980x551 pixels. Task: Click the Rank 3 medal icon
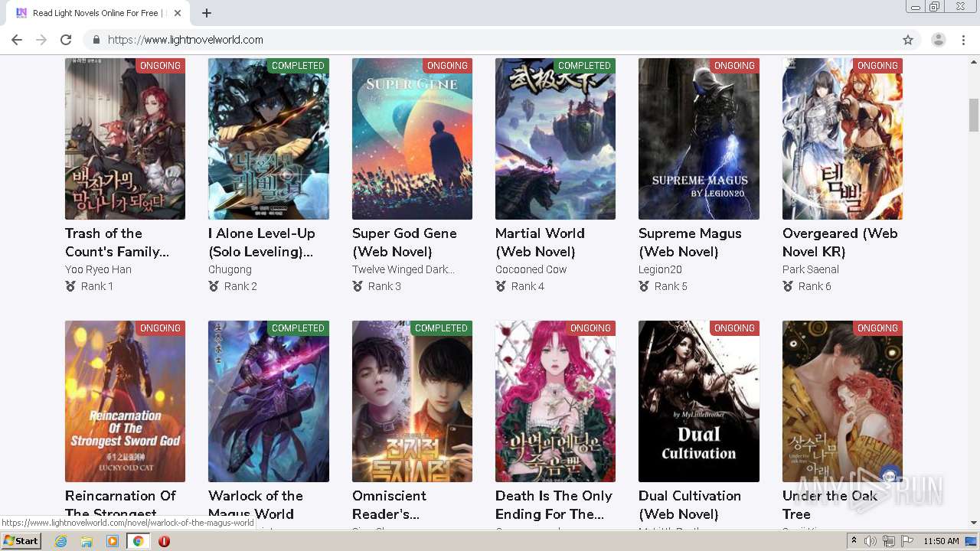pyautogui.click(x=358, y=286)
